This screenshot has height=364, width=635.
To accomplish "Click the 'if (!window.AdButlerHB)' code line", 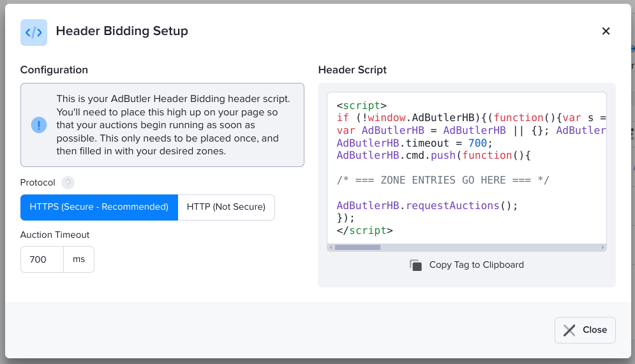I will click(x=471, y=118).
